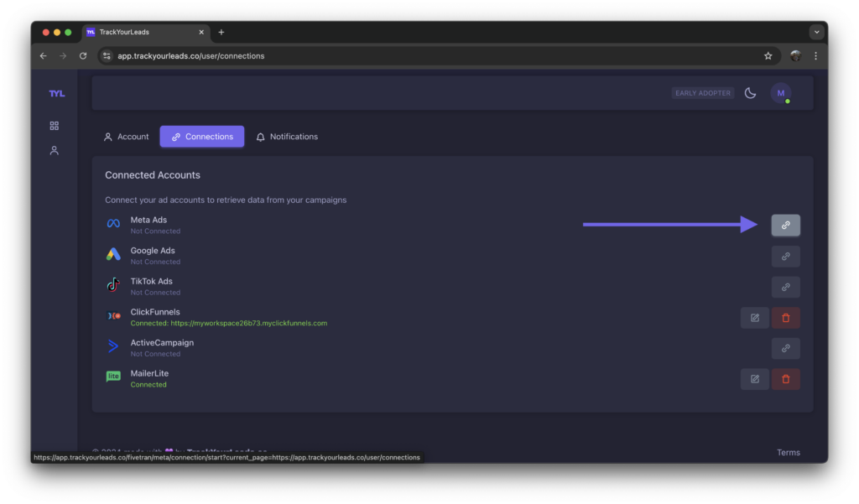Open the myclickfunnels.com workspace link
The width and height of the screenshot is (859, 504).
coord(248,323)
